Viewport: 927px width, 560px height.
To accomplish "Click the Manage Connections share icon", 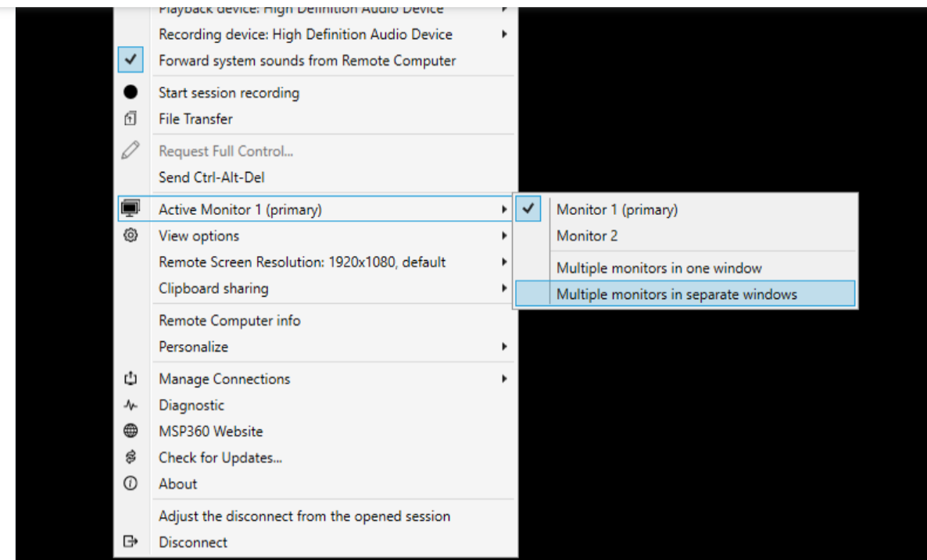I will 131,379.
